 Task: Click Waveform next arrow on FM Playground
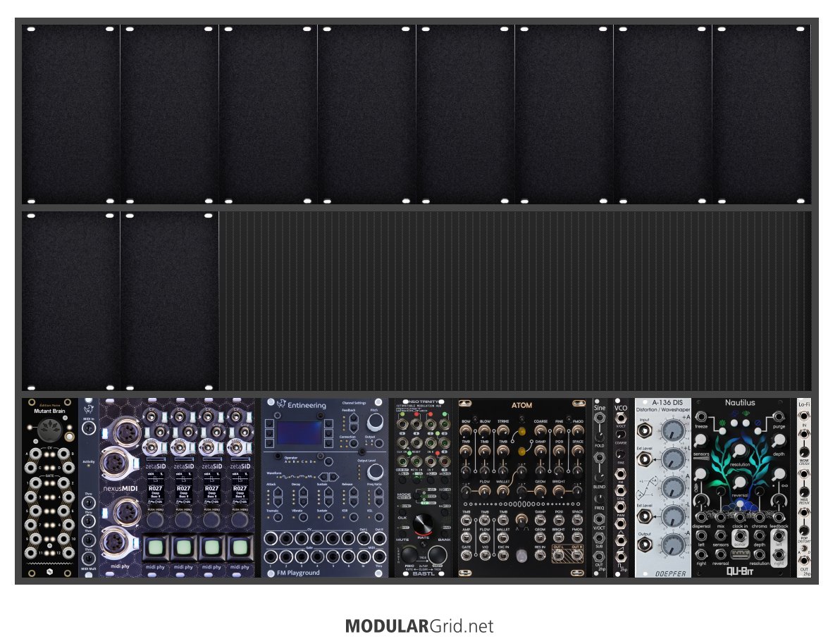334,477
